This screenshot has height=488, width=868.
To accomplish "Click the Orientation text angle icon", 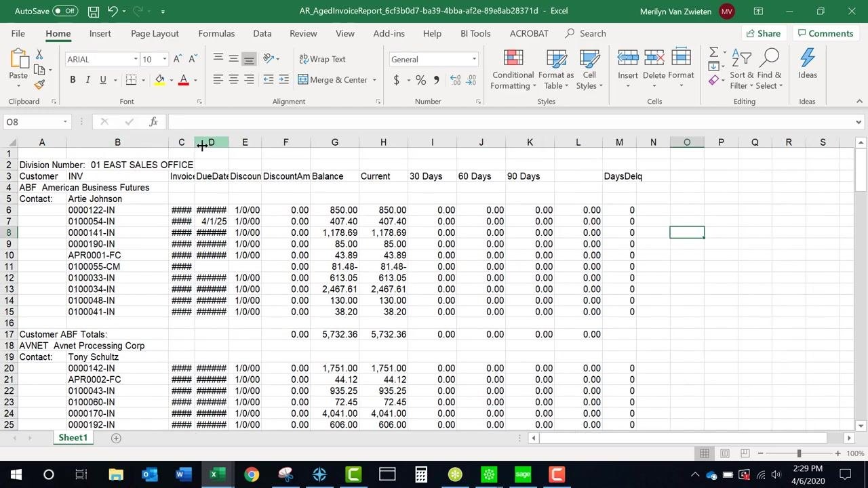I will (269, 59).
